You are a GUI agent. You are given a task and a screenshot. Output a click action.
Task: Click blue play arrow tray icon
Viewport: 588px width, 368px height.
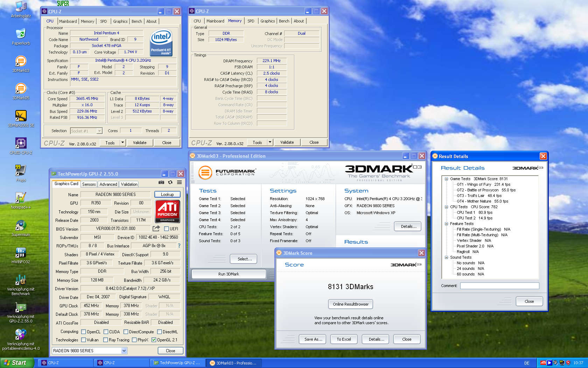point(549,363)
